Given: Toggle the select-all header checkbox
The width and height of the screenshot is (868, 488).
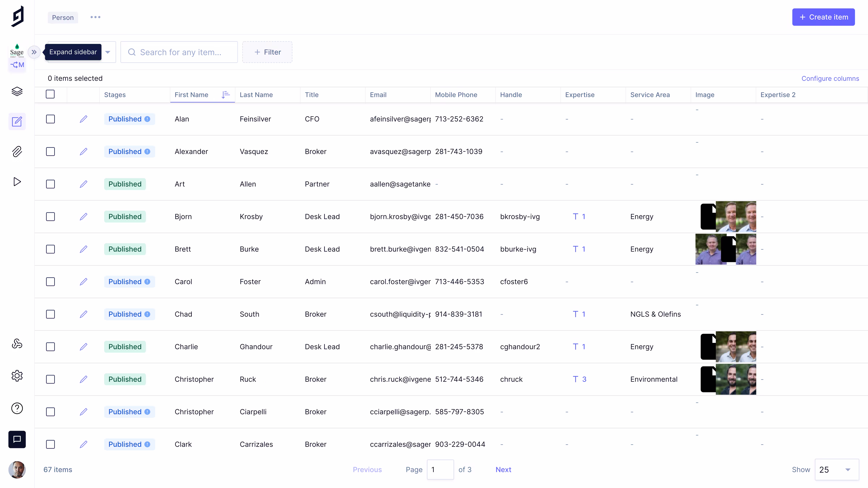Looking at the screenshot, I should 50,94.
